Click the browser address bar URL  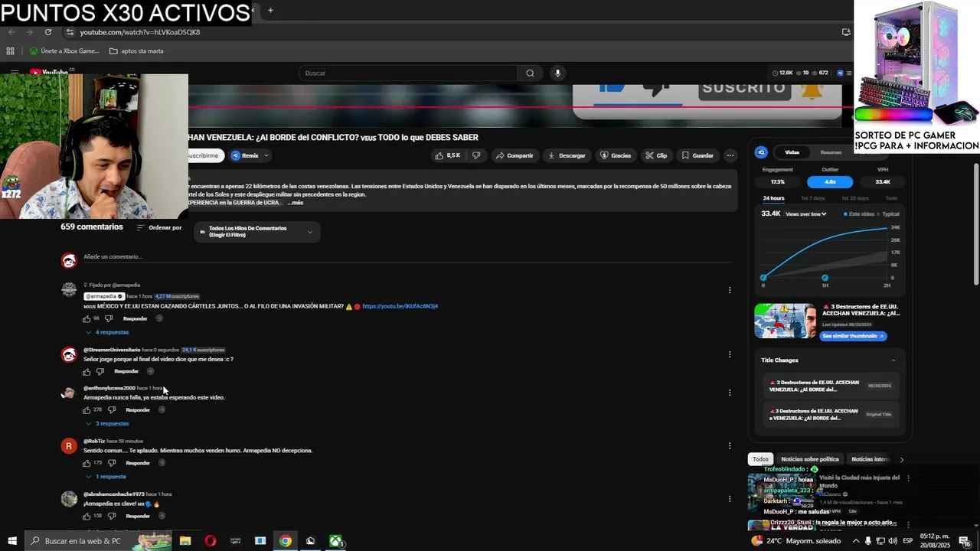pyautogui.click(x=140, y=32)
